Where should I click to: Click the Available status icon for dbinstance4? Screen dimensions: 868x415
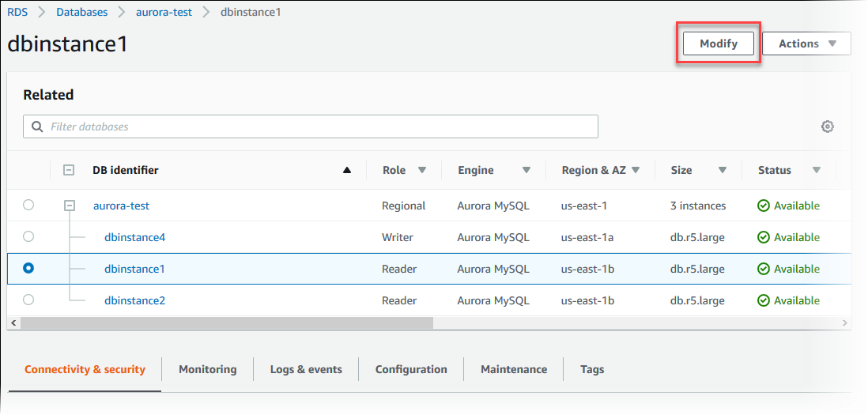pyautogui.click(x=763, y=237)
